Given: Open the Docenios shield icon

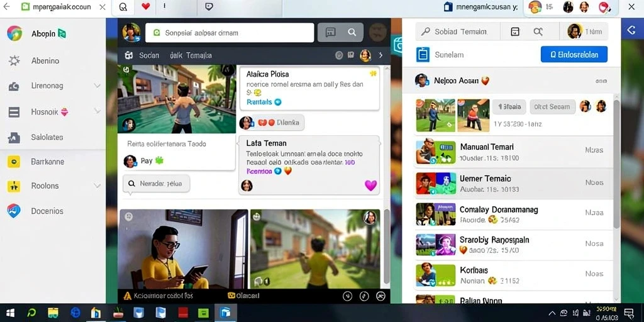Looking at the screenshot, I should [x=14, y=211].
